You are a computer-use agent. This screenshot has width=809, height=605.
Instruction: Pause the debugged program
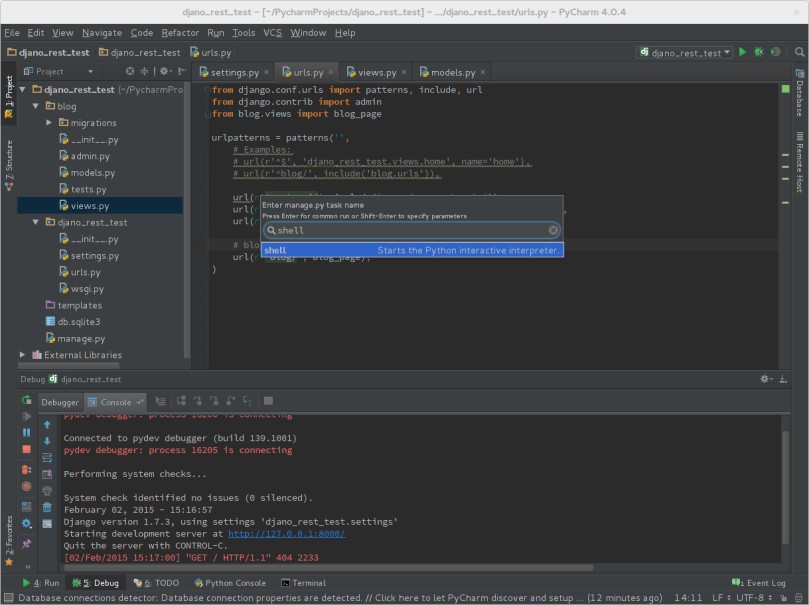click(26, 433)
